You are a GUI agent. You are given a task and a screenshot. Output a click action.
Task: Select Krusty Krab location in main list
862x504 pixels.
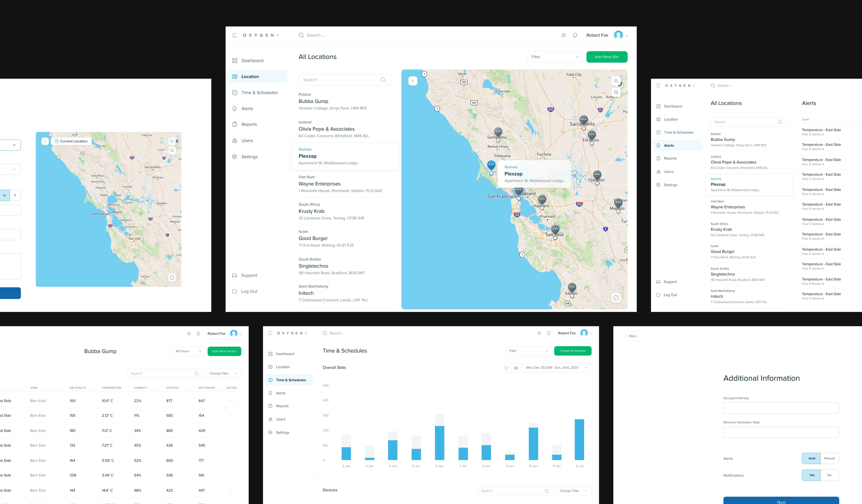345,211
